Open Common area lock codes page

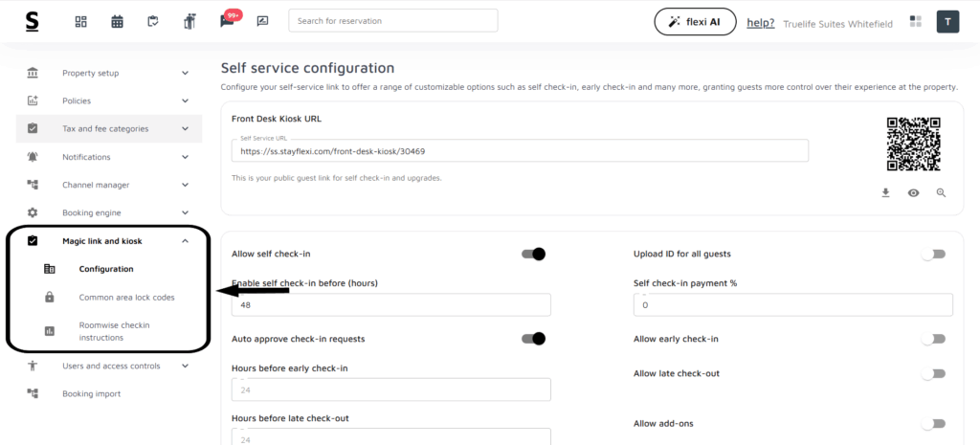coord(126,298)
